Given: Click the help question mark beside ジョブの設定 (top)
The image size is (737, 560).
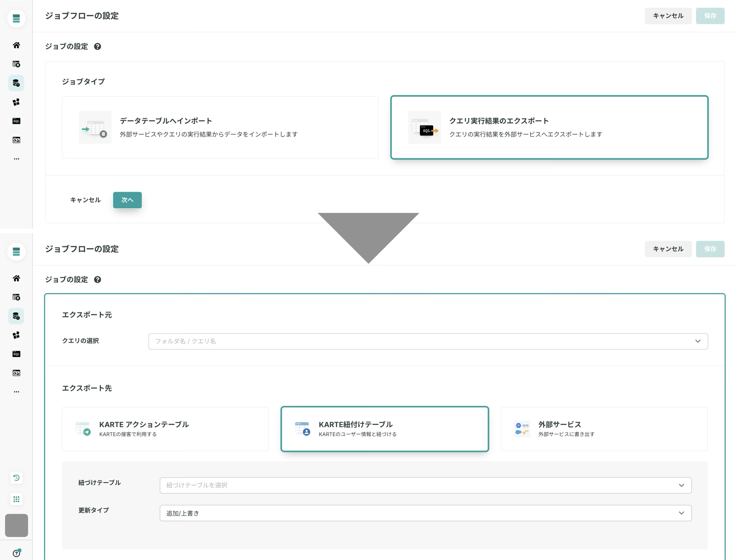Looking at the screenshot, I should tap(97, 46).
